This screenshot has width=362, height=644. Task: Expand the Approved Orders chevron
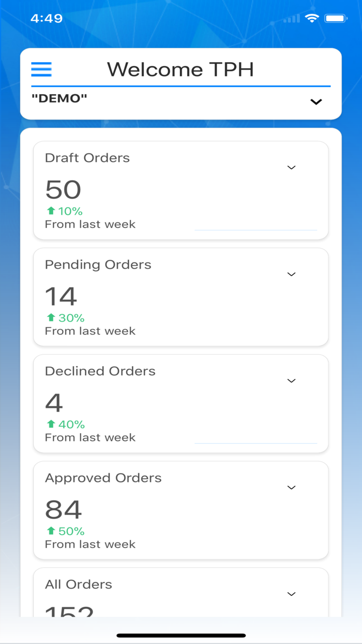coord(291,487)
